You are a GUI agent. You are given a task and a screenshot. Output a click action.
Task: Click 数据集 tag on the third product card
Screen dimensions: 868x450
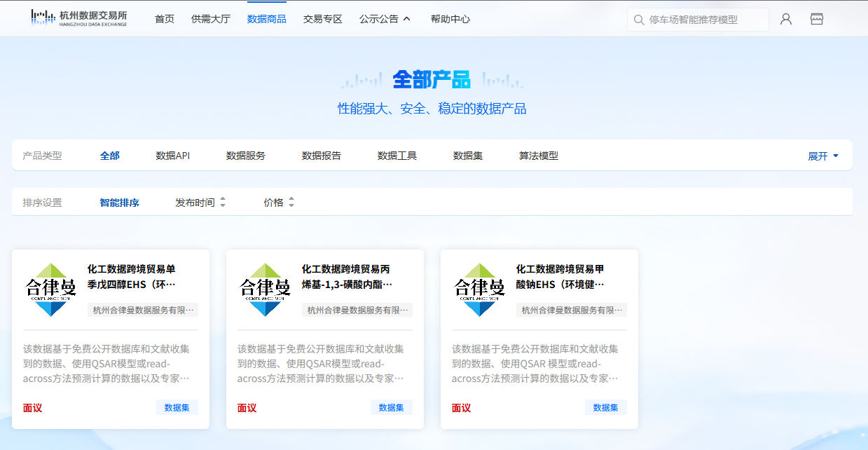pyautogui.click(x=605, y=407)
